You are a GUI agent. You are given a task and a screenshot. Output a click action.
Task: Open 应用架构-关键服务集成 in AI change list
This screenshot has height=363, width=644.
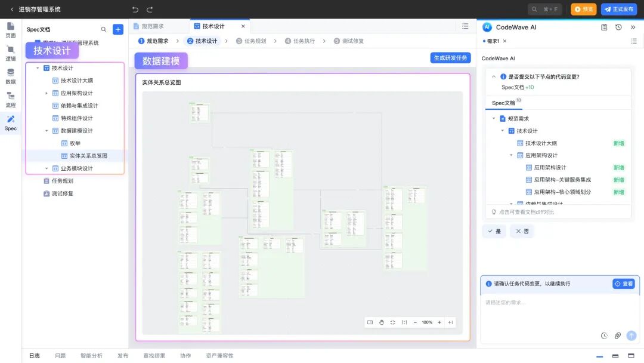pyautogui.click(x=562, y=180)
